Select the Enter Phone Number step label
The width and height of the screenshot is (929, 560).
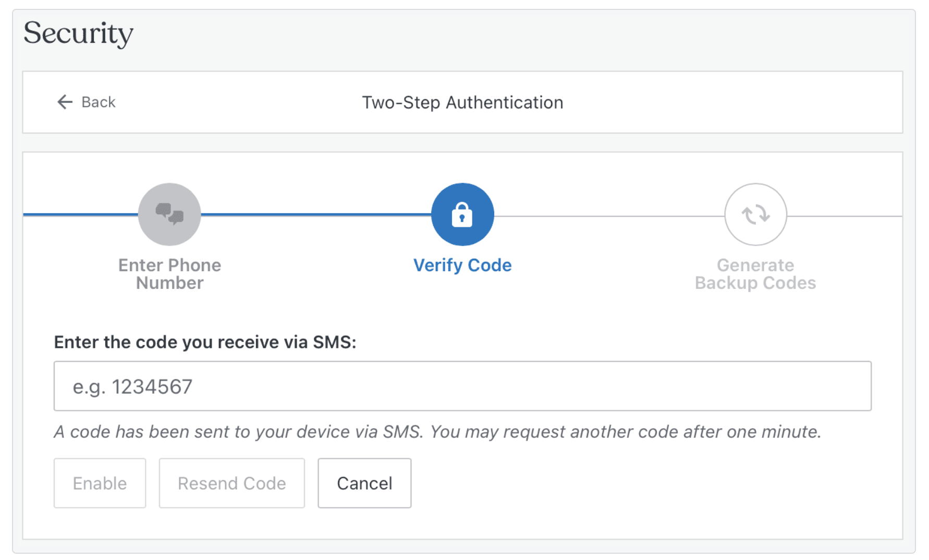(169, 274)
